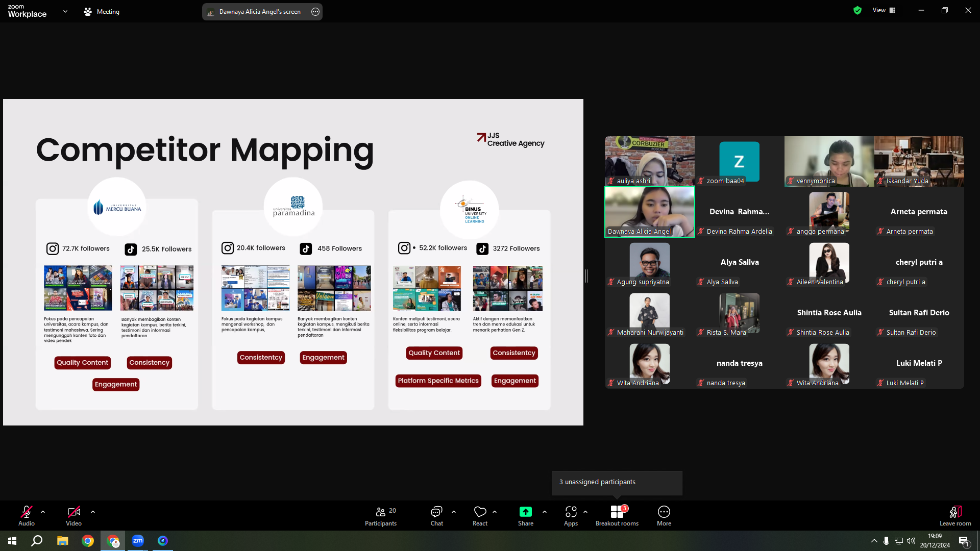Image resolution: width=980 pixels, height=551 pixels.
Task: Open the Windows Start menu
Action: 12,541
